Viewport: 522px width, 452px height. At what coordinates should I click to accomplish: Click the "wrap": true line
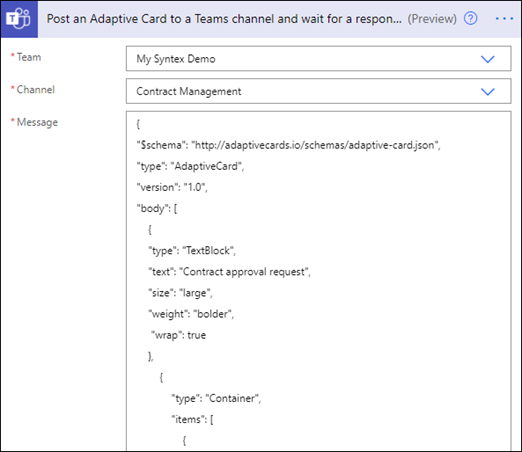pos(178,335)
